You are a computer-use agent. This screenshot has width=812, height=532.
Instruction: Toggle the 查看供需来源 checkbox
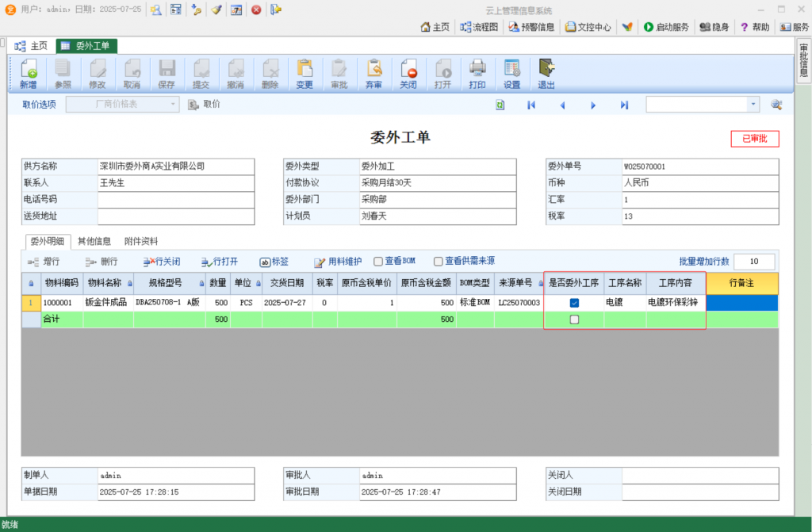click(x=438, y=262)
